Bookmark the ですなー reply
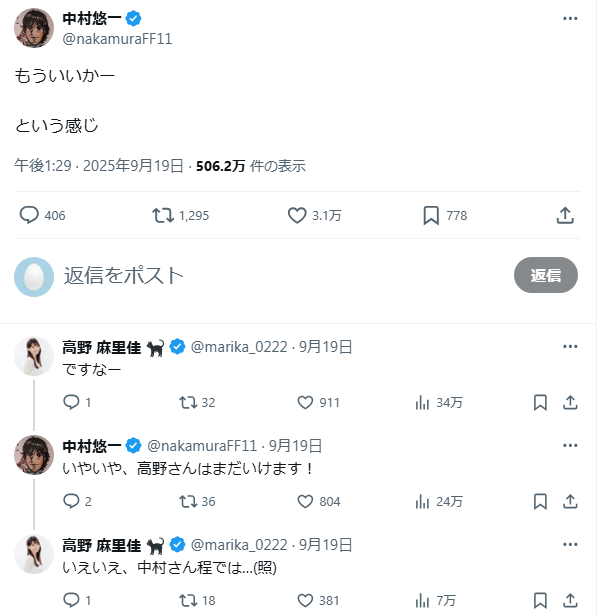 (540, 402)
